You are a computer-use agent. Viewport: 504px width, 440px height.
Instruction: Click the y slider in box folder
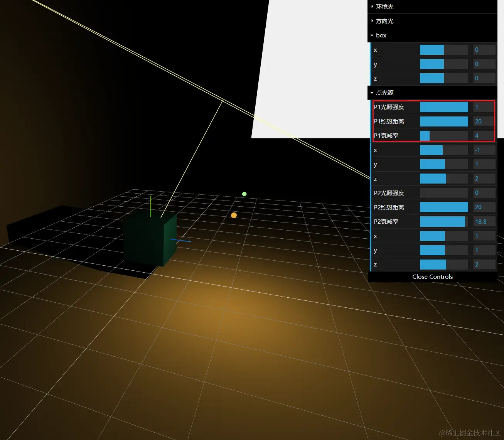444,64
